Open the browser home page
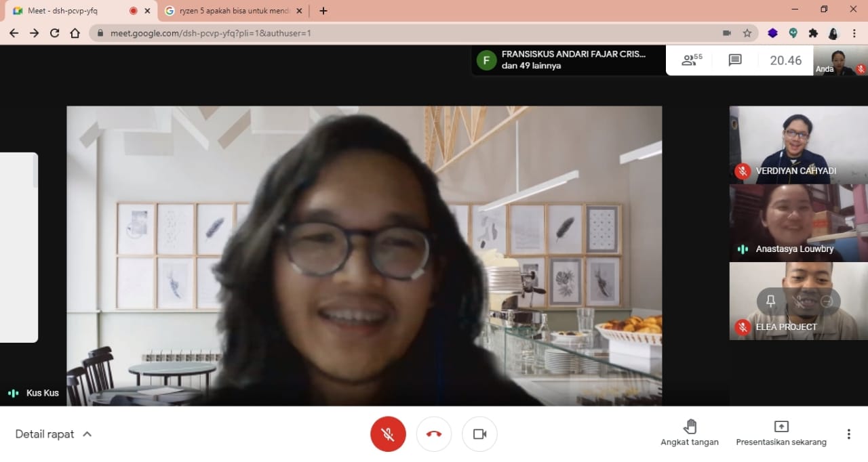Image resolution: width=868 pixels, height=462 pixels. coord(75,33)
